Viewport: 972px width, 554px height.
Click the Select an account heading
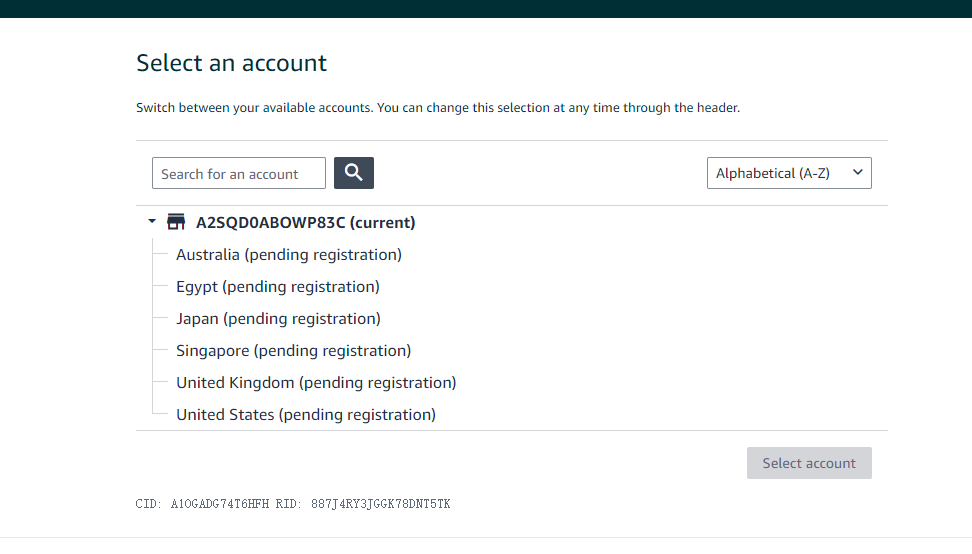click(x=231, y=63)
